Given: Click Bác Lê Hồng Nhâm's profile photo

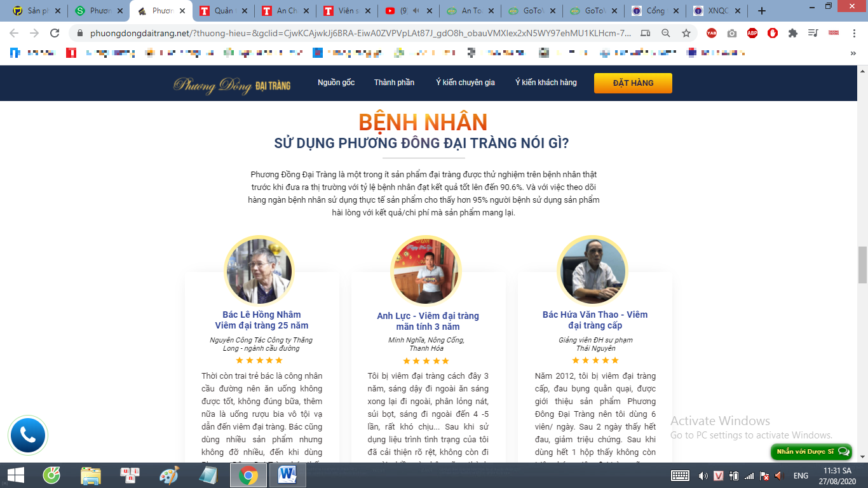Looking at the screenshot, I should pos(259,269).
